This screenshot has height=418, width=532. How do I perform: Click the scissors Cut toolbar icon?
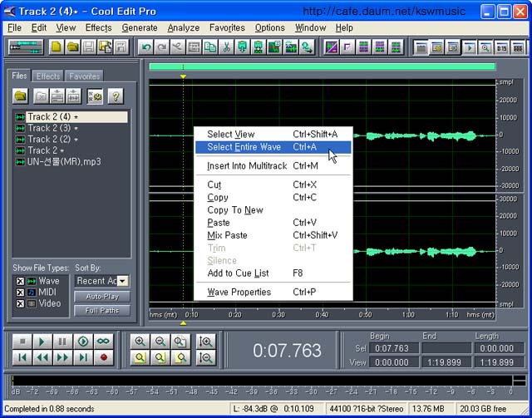226,47
